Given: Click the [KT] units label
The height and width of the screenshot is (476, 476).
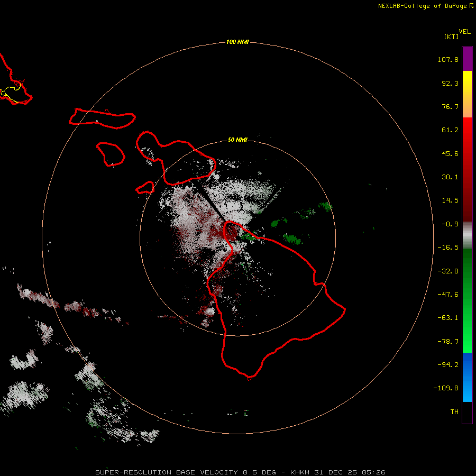Looking at the screenshot, I should tap(451, 36).
